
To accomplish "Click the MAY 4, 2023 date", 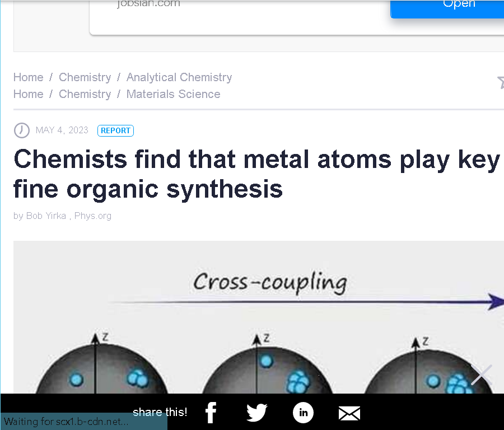I will click(x=62, y=130).
